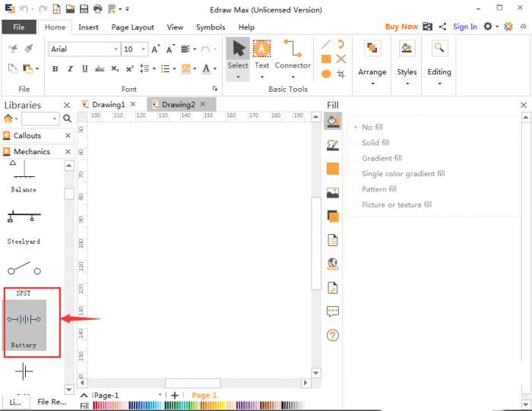Click the help question mark icon in side panel

(x=332, y=335)
